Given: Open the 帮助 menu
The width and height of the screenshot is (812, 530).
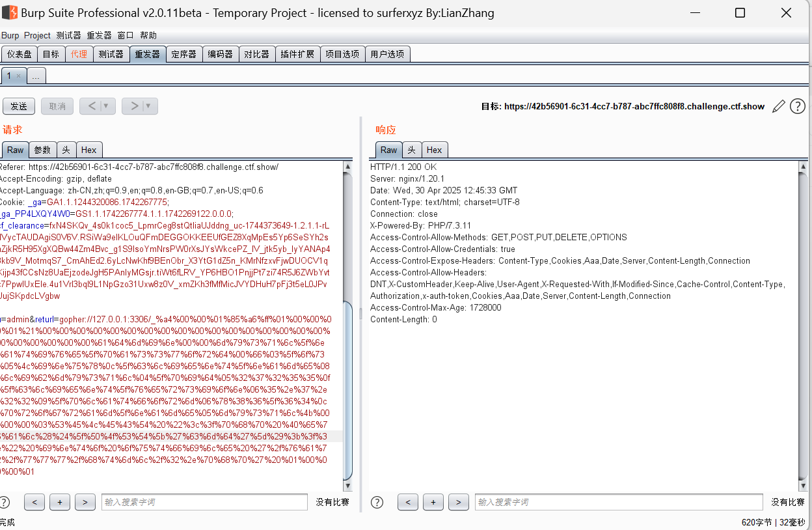Looking at the screenshot, I should pos(148,35).
